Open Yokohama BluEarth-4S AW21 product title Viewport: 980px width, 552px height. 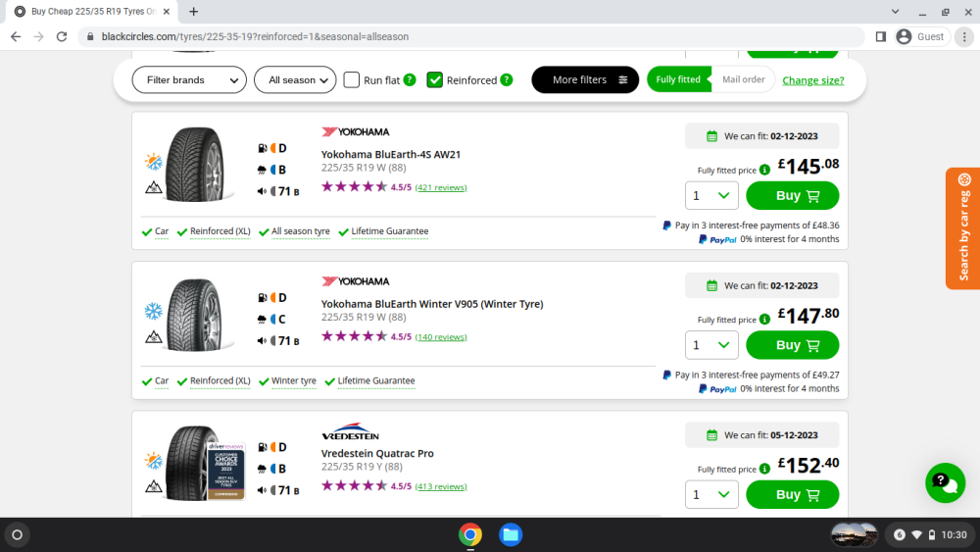pos(391,154)
